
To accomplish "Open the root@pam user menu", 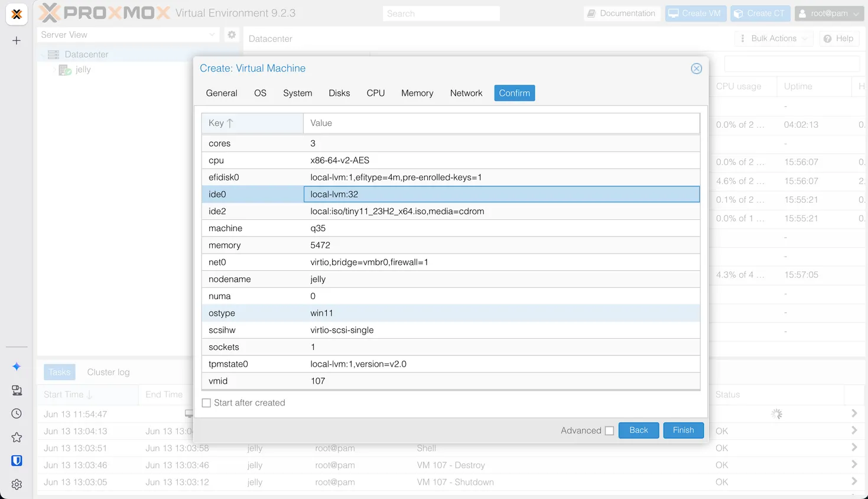I will 830,13.
